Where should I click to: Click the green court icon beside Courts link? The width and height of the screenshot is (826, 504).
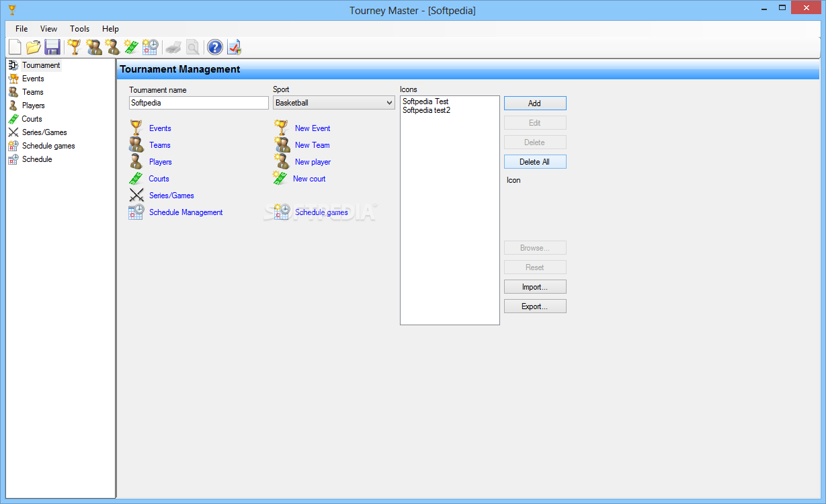pos(136,179)
